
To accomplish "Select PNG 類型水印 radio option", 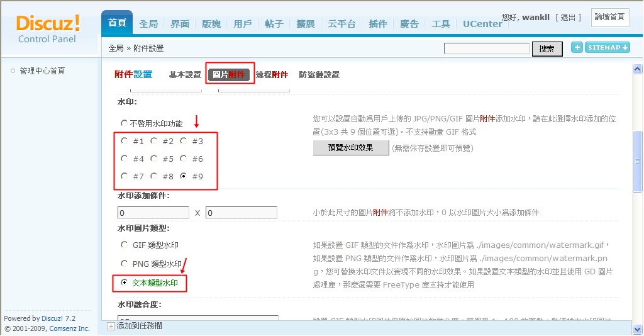I will pos(125,264).
